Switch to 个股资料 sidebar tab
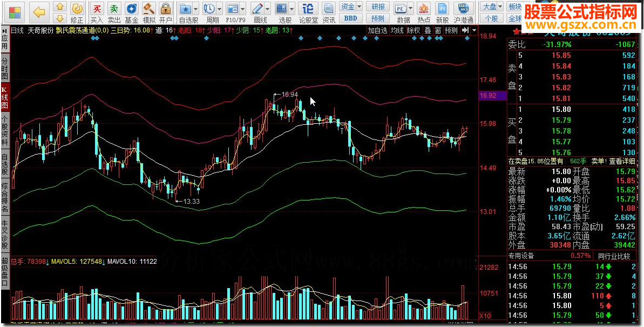This screenshot has height=327, width=644. 4,131
